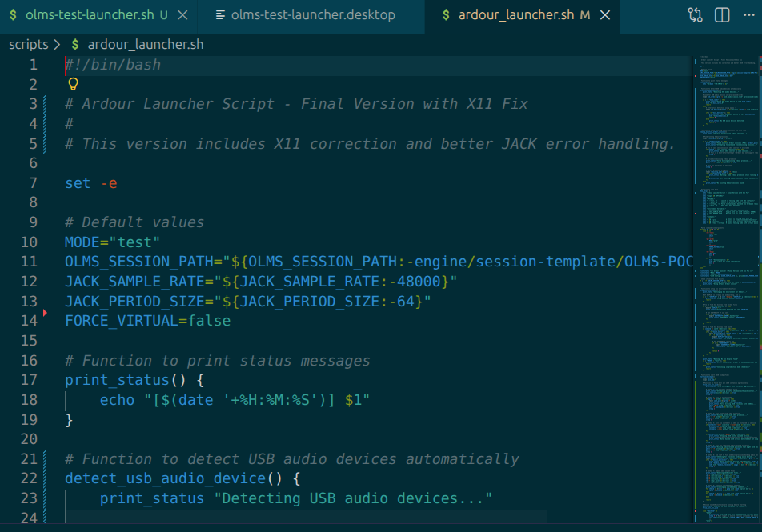Close the ardour_launcher.sh tab
Image resolution: width=762 pixels, height=532 pixels.
[604, 14]
